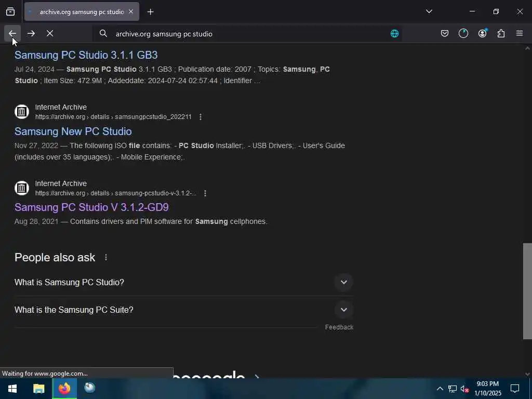Open Samsung New PC Studio result
Screen dimensions: 532x399
73,131
